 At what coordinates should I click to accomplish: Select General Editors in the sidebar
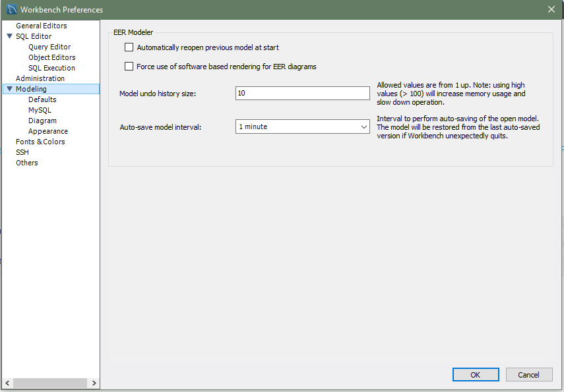click(x=41, y=26)
